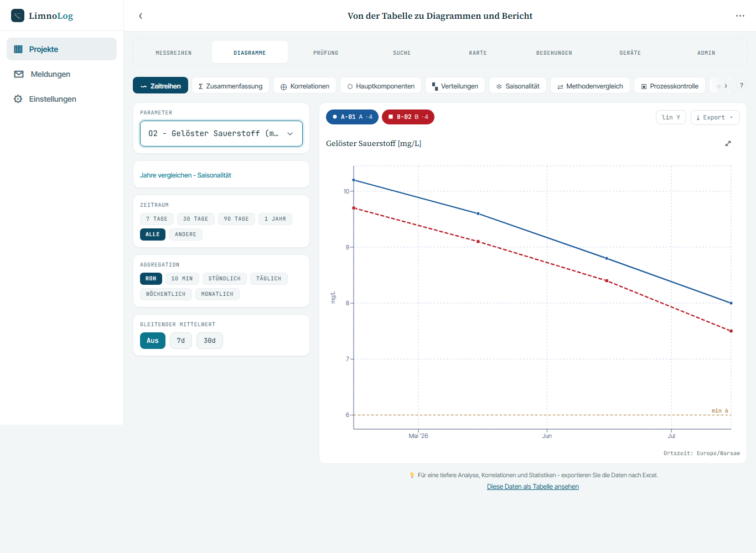Set Zeitraum to 1 Jahr
Image resolution: width=756 pixels, height=553 pixels.
click(275, 219)
